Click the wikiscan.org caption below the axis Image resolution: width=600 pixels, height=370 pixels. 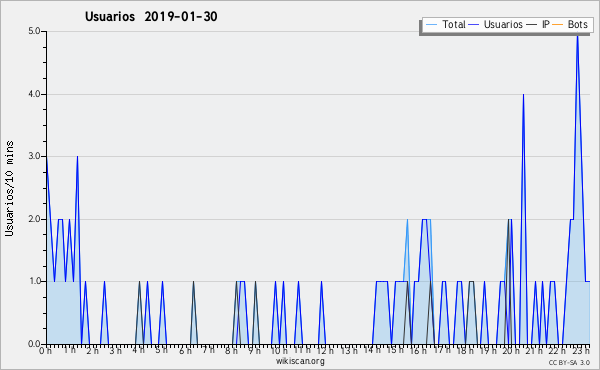point(300,361)
